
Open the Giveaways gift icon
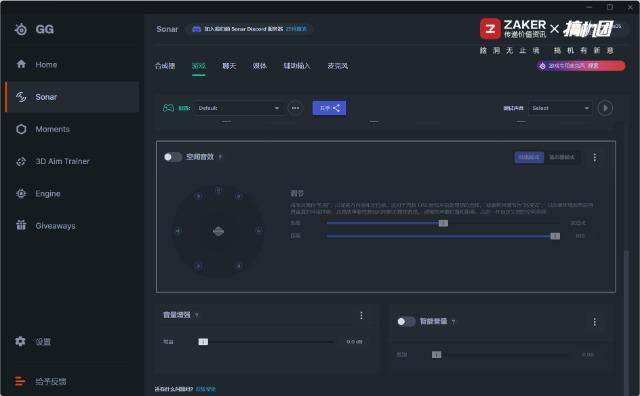tap(21, 225)
